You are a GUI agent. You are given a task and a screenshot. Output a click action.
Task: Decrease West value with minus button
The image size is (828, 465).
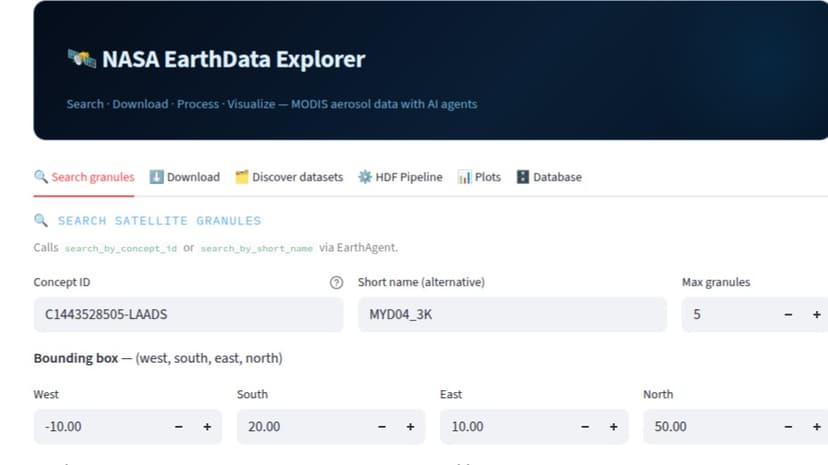tap(179, 426)
